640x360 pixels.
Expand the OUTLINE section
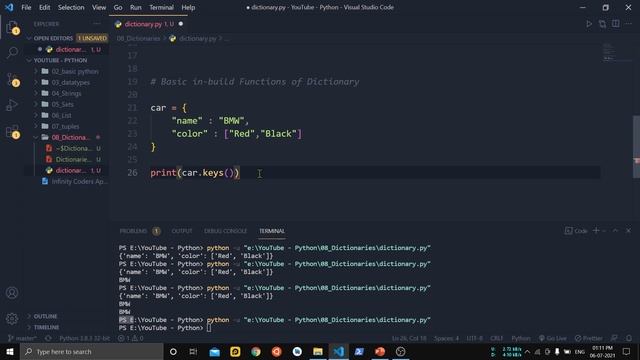(45, 316)
